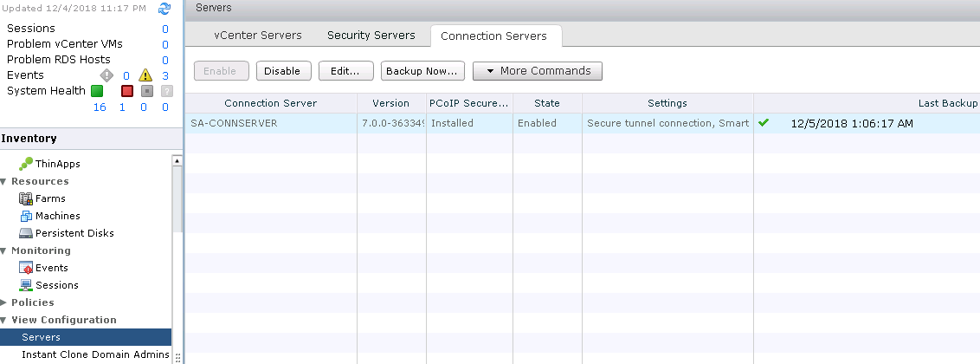Click the Sessions icon under Monitoring
This screenshot has height=364, width=980.
[x=26, y=285]
